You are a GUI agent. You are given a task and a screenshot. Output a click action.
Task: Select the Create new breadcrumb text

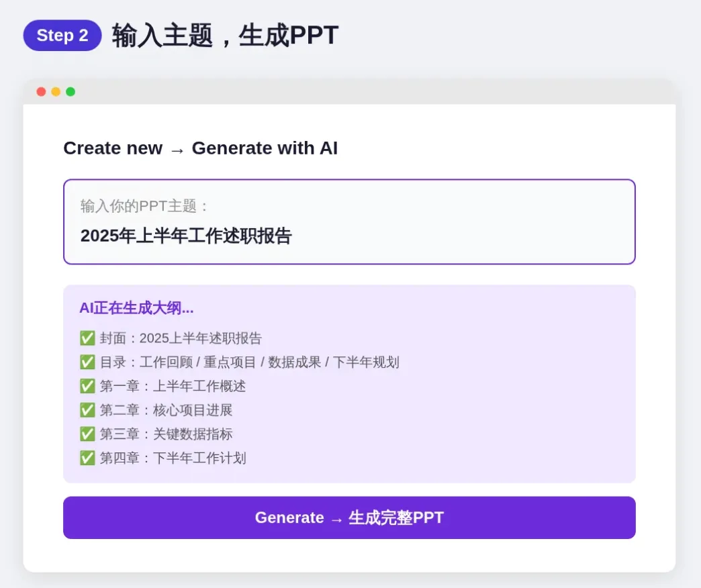point(113,148)
